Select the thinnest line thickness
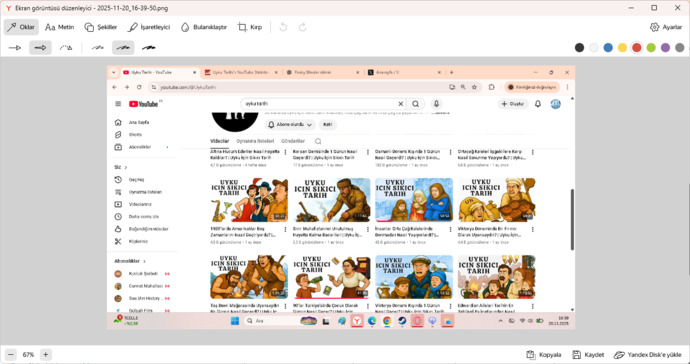 (98, 48)
